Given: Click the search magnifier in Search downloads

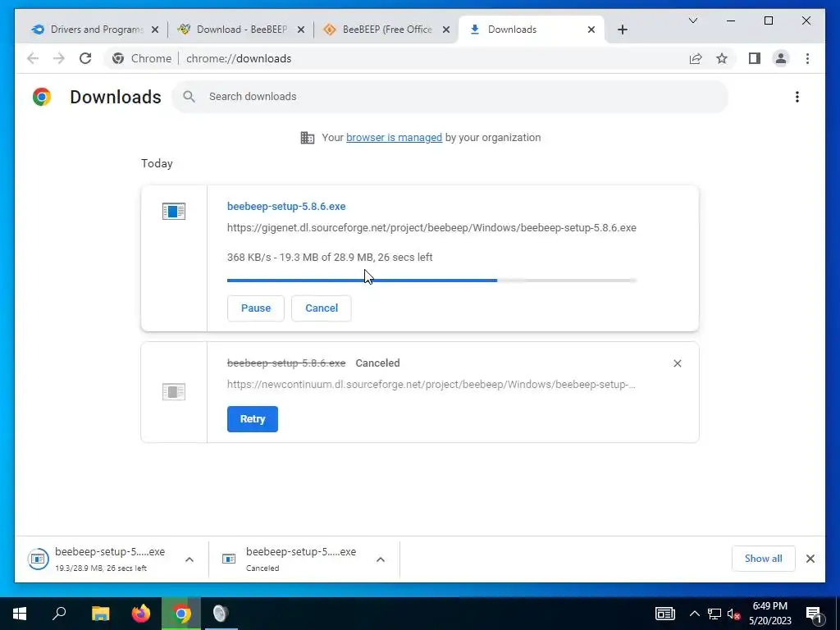Looking at the screenshot, I should pyautogui.click(x=189, y=97).
